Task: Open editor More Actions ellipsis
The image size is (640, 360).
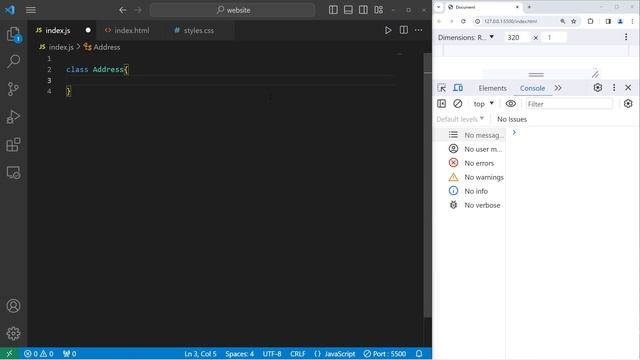Action: click(x=419, y=30)
